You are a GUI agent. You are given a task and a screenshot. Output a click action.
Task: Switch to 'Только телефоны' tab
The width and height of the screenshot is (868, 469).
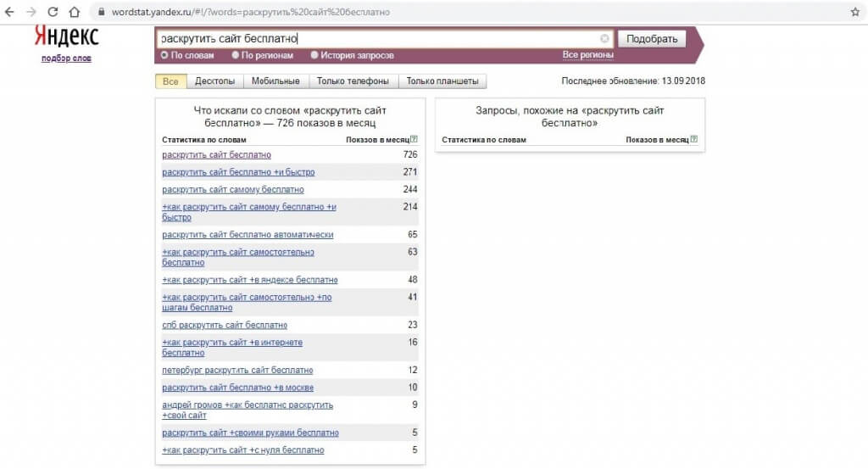(353, 81)
